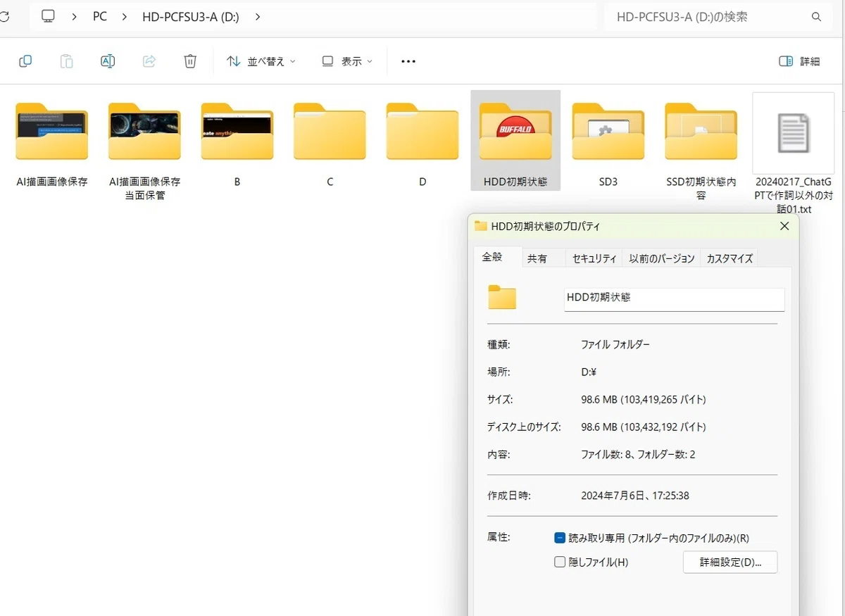Click the 詳細設定(D)... button

(x=730, y=562)
